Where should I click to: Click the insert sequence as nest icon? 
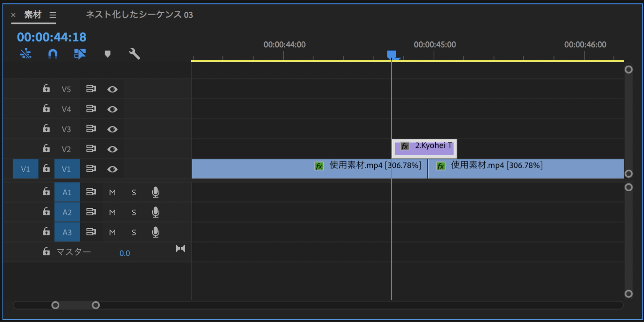click(x=26, y=54)
